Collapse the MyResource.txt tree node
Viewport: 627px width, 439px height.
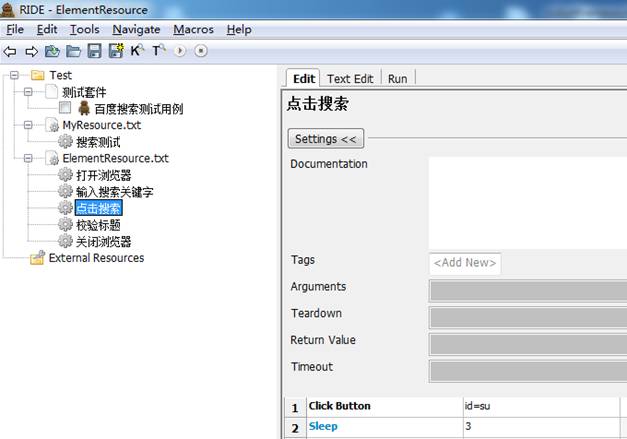28,125
